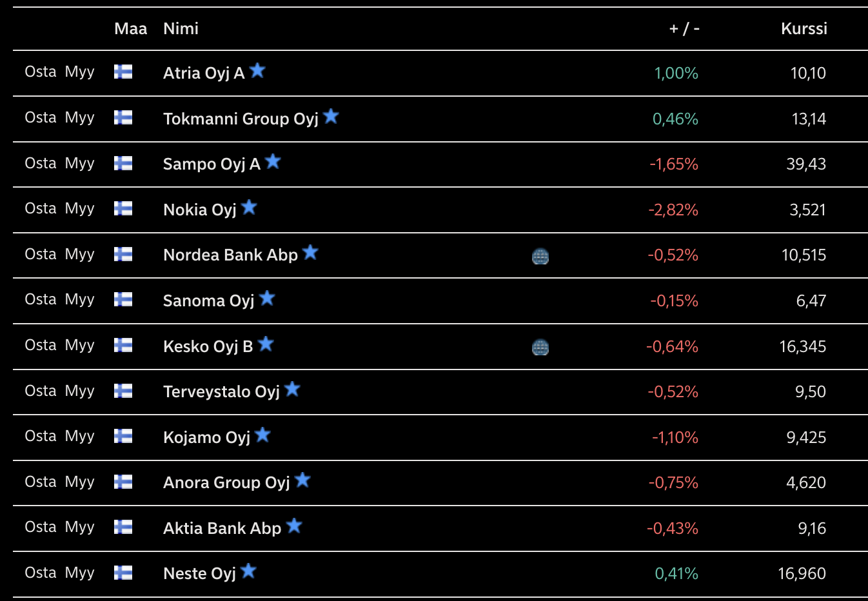The image size is (868, 601).
Task: Open the Anora Group Oyj stock page
Action: click(x=226, y=482)
